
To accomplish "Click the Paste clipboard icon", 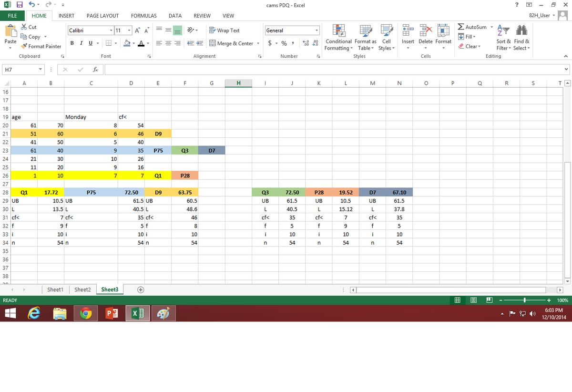I will point(10,31).
